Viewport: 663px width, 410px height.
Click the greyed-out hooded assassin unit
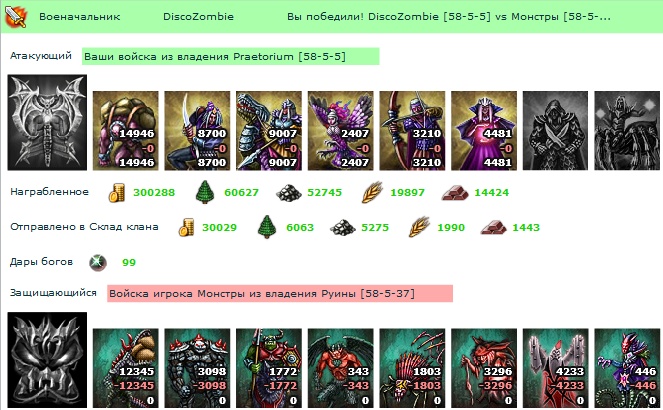pyautogui.click(x=556, y=131)
